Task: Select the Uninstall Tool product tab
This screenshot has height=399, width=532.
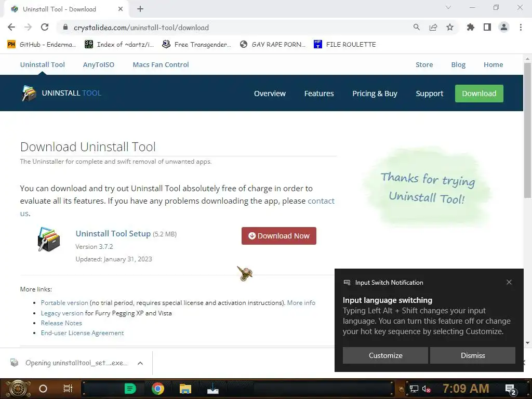Action: coord(43,64)
